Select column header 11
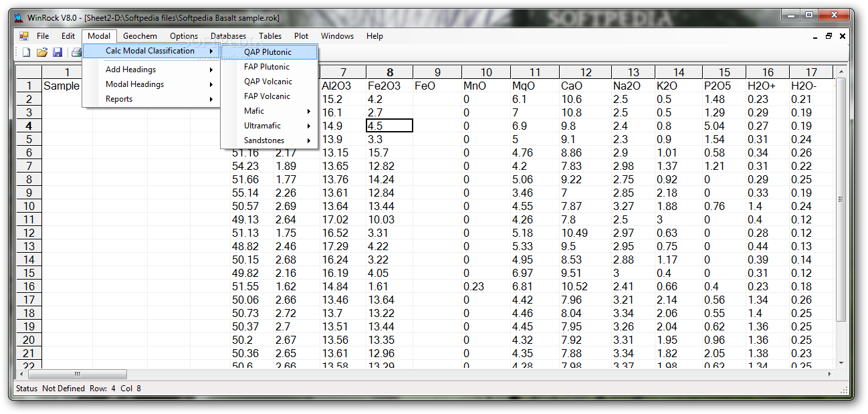Screen dimensions: 868x414 pyautogui.click(x=534, y=72)
